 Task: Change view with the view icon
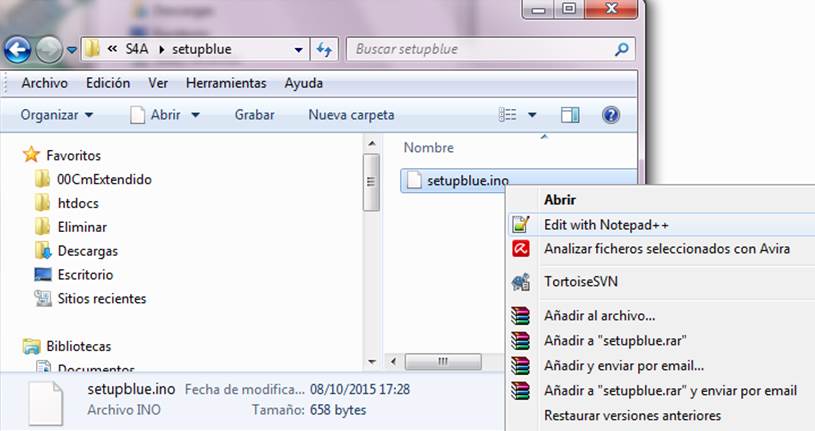(x=507, y=115)
